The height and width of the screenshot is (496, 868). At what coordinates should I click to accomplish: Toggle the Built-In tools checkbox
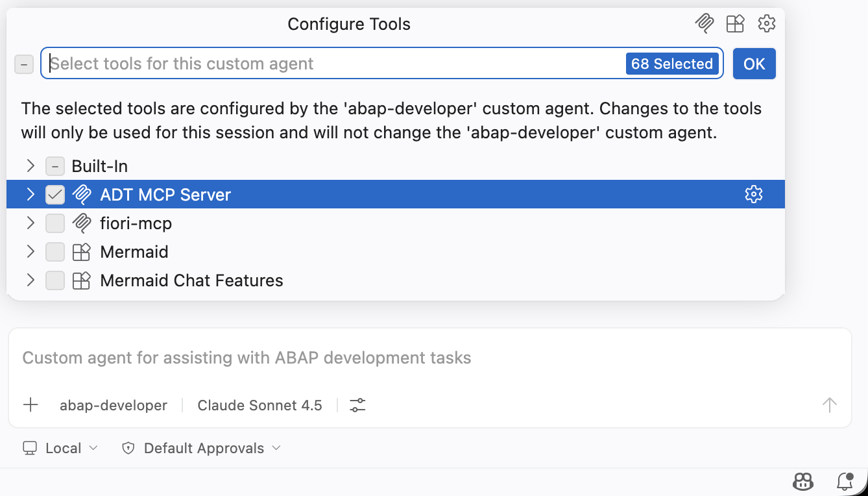pyautogui.click(x=55, y=166)
